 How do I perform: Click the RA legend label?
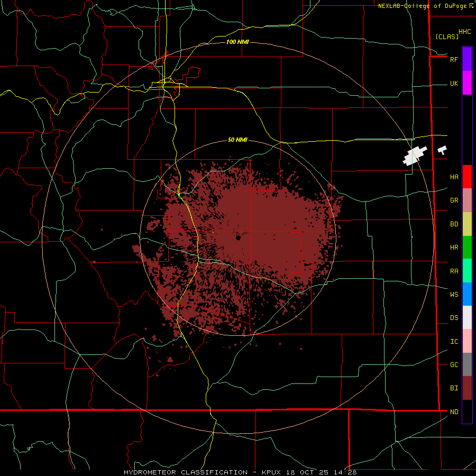click(x=454, y=271)
